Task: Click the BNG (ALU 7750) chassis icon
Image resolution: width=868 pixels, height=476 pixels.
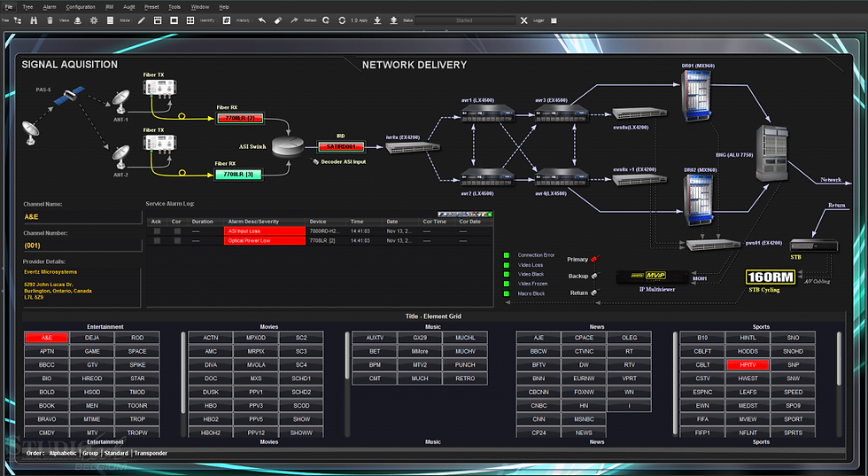Action: point(772,153)
